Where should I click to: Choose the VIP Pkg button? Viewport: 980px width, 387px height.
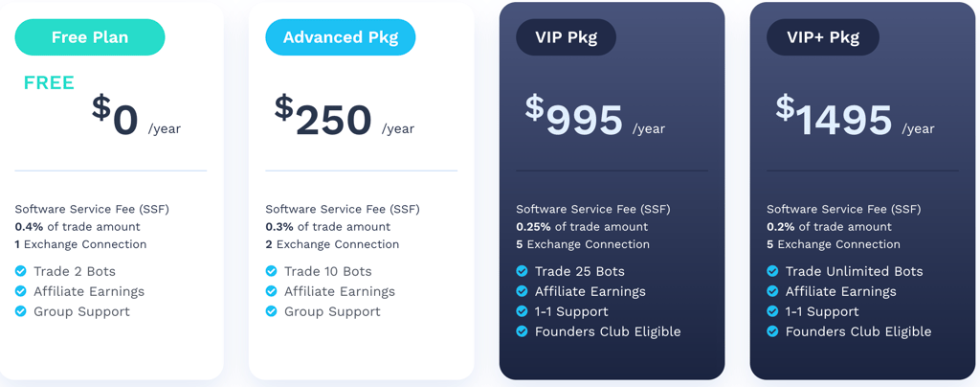(566, 37)
